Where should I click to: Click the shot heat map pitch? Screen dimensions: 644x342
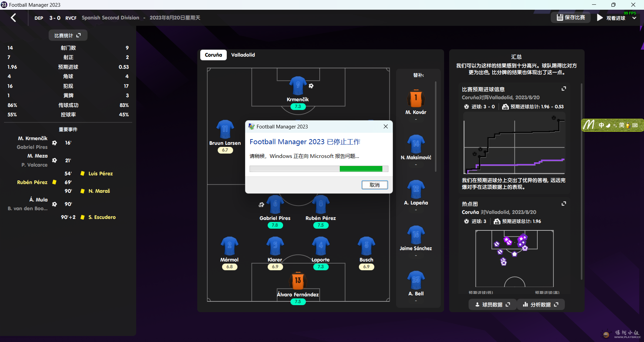coord(515,258)
